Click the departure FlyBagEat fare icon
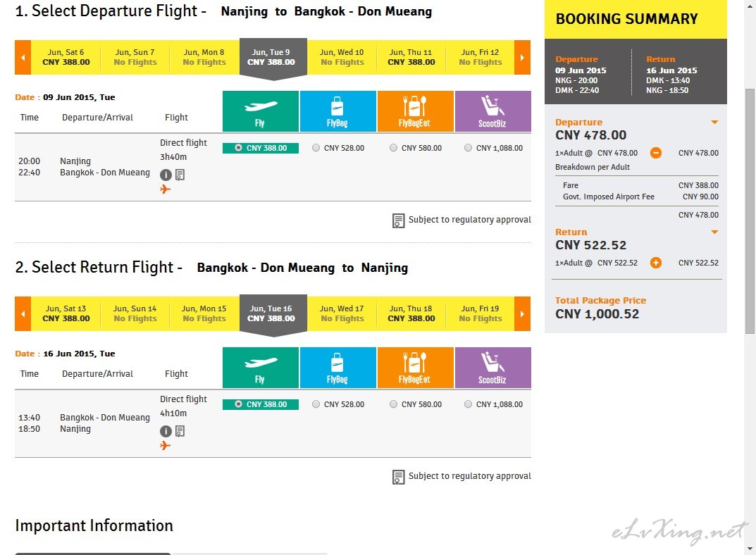The image size is (756, 555). tap(415, 111)
